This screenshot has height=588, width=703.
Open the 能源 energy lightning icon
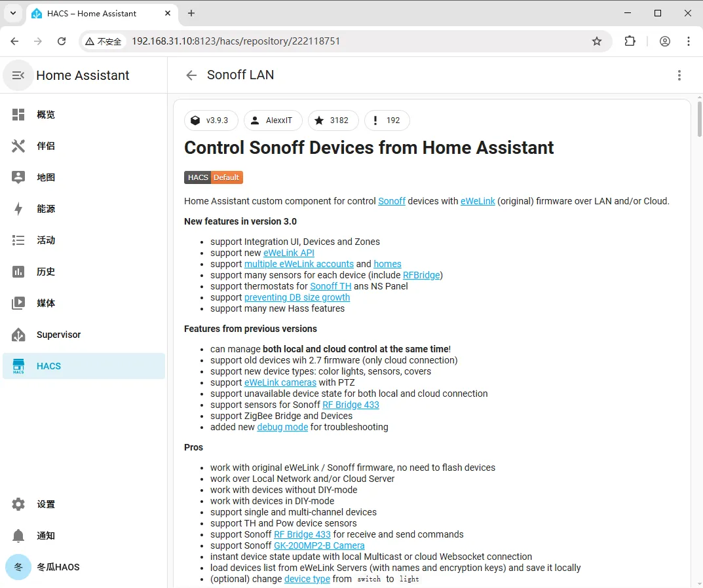click(18, 209)
